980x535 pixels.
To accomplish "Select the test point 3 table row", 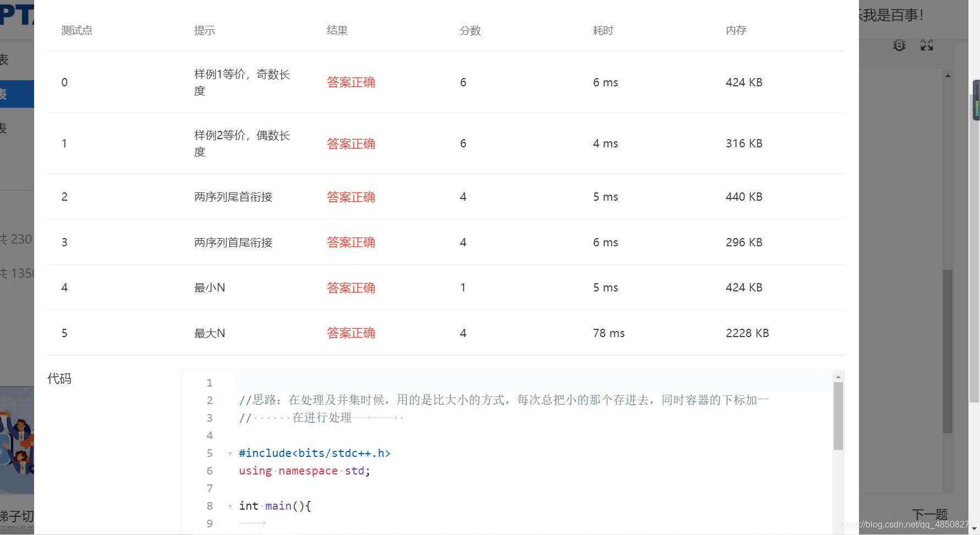I will [440, 242].
